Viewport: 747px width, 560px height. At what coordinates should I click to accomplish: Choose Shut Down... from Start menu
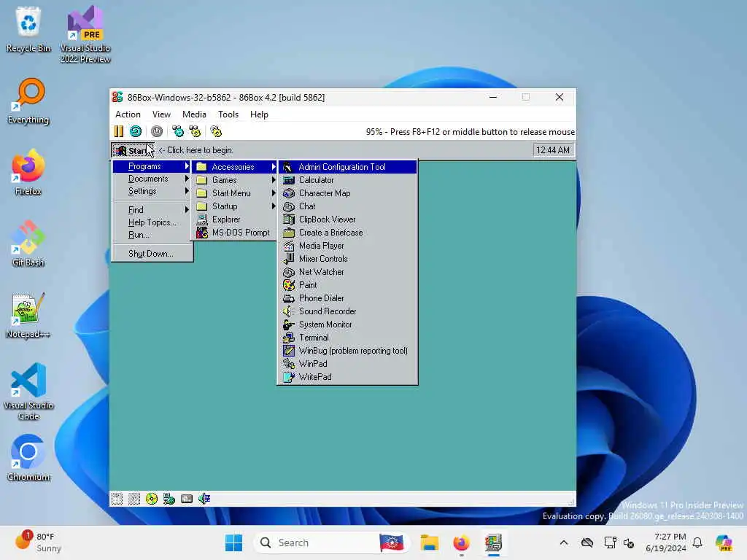[152, 253]
